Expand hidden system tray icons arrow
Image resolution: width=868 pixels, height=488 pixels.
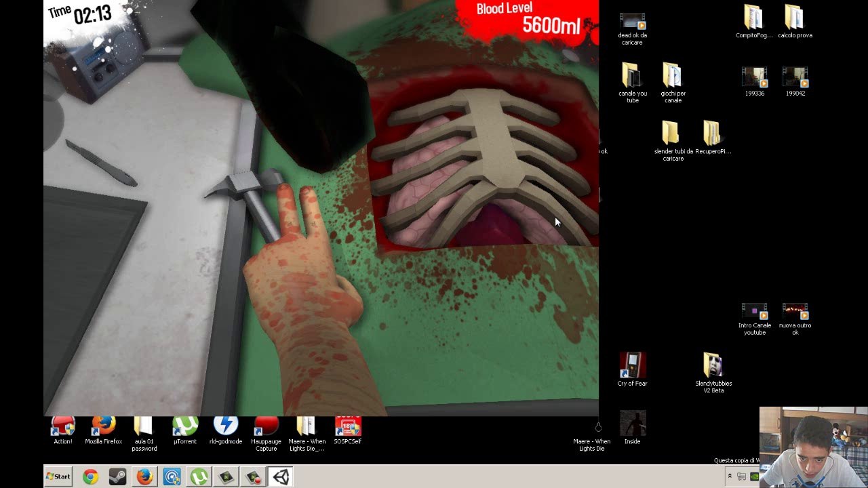click(730, 476)
